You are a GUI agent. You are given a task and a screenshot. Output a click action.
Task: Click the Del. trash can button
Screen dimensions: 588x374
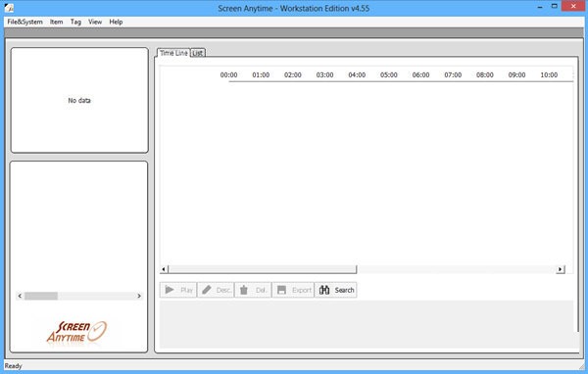(253, 290)
